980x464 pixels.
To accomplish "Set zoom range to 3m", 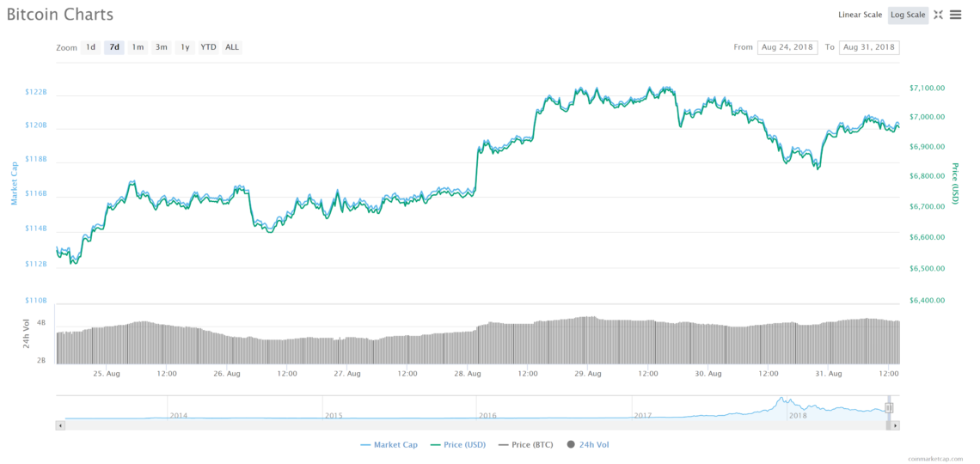I will [162, 47].
